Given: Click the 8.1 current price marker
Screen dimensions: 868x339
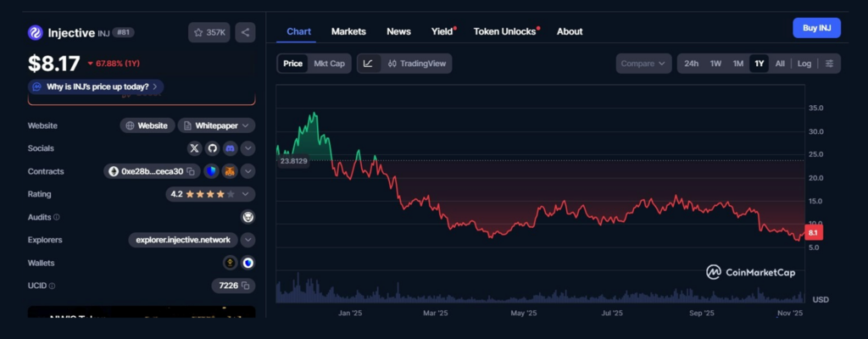Looking at the screenshot, I should [x=813, y=233].
